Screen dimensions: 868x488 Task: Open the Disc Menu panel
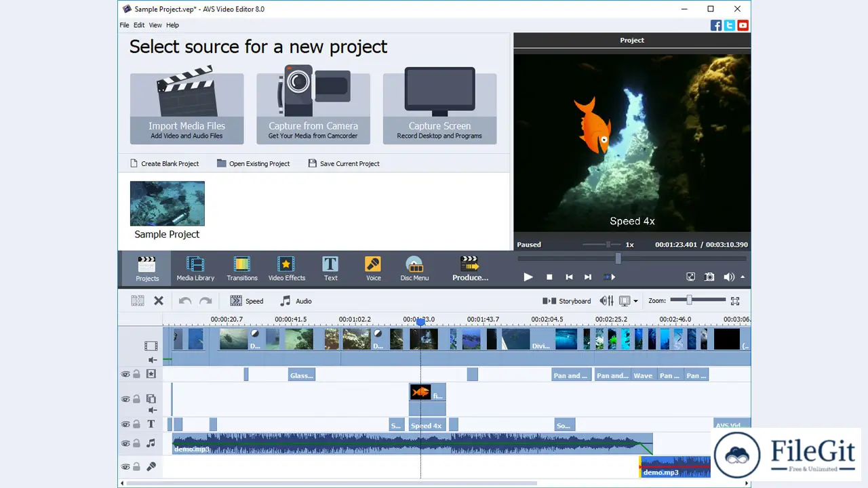tap(414, 268)
